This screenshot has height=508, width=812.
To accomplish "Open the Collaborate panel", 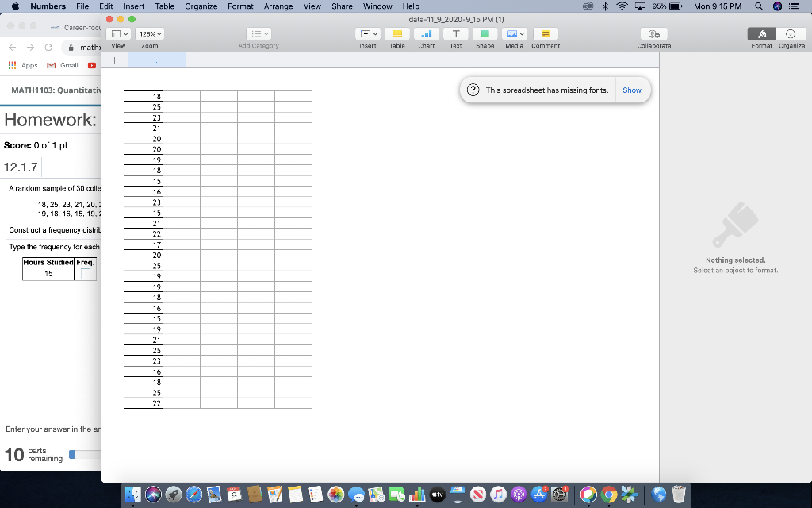I will coord(653,33).
